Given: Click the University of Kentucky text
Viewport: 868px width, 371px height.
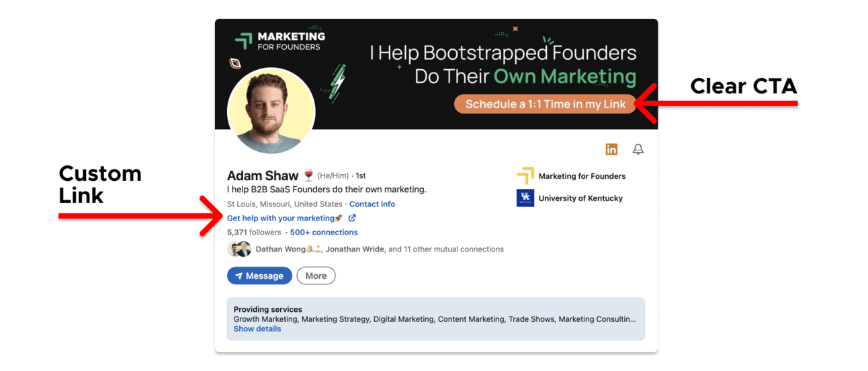Looking at the screenshot, I should [580, 198].
